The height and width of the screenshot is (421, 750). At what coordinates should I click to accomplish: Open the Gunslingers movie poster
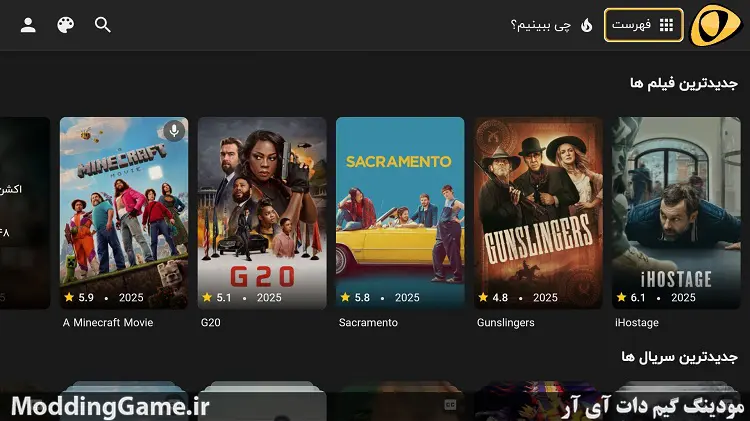pos(538,213)
